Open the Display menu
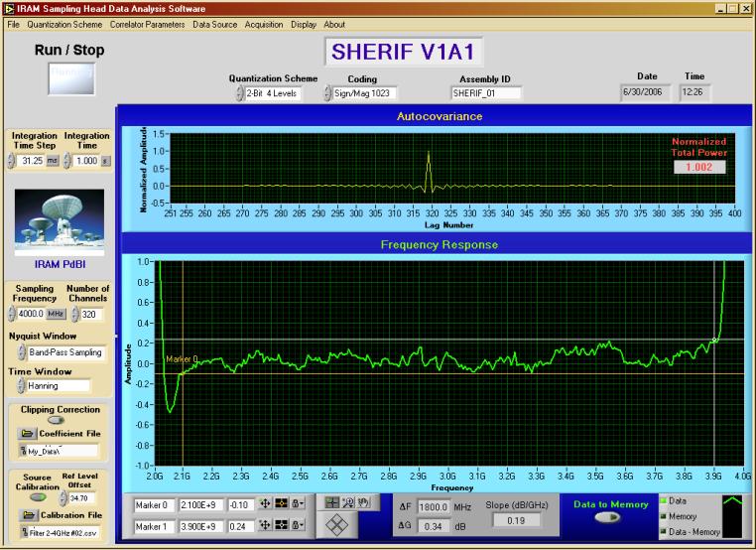Image resolution: width=756 pixels, height=550 pixels. [304, 24]
